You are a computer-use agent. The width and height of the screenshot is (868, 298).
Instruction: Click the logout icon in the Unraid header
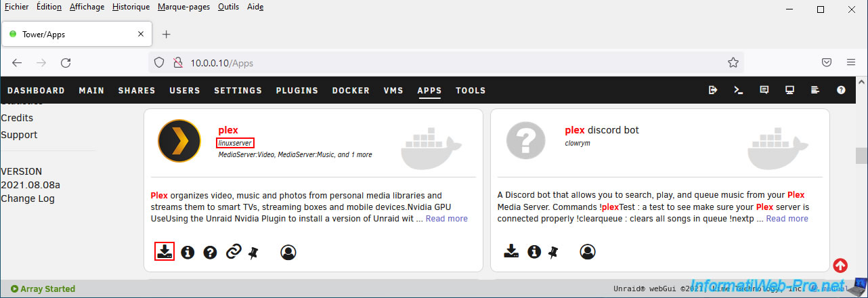713,90
